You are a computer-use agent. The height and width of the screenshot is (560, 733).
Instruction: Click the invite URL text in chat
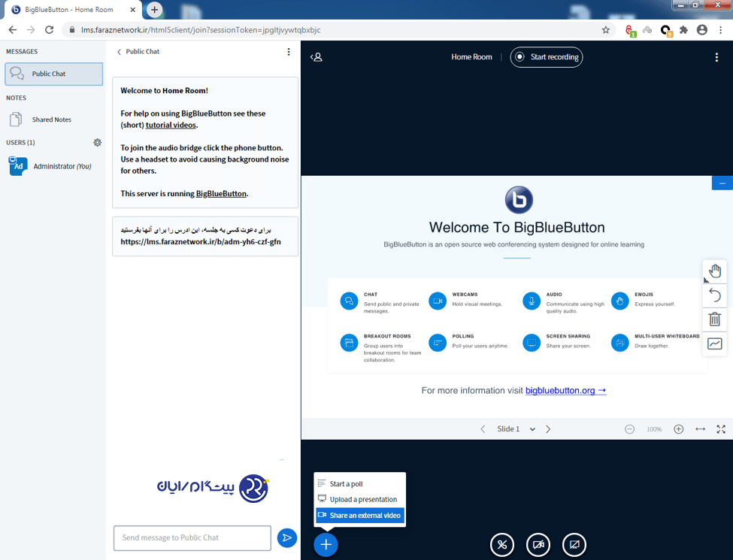coord(201,242)
